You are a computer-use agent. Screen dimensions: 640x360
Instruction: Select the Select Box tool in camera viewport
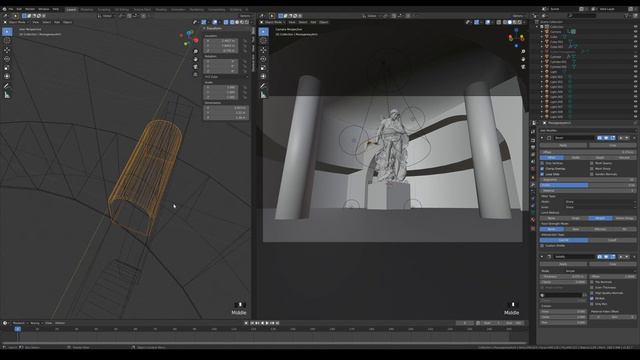click(x=264, y=32)
